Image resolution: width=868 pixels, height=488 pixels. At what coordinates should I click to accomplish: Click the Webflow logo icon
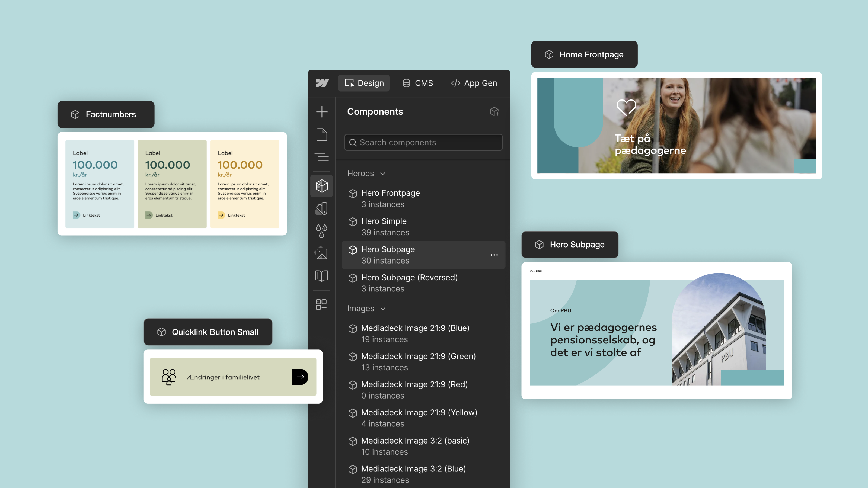point(322,83)
